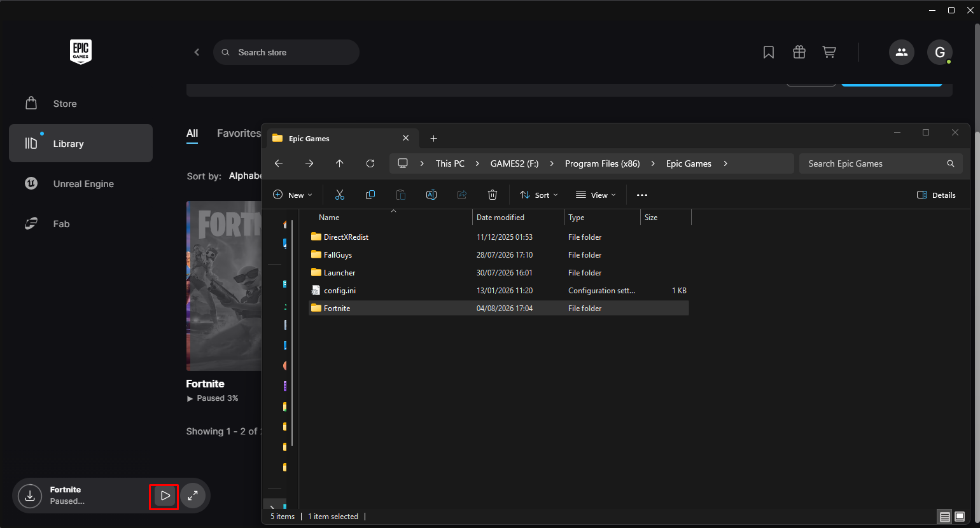Screen dimensions: 980x528
Task: Click the Cut scissors icon in File Explorer
Action: coord(340,195)
